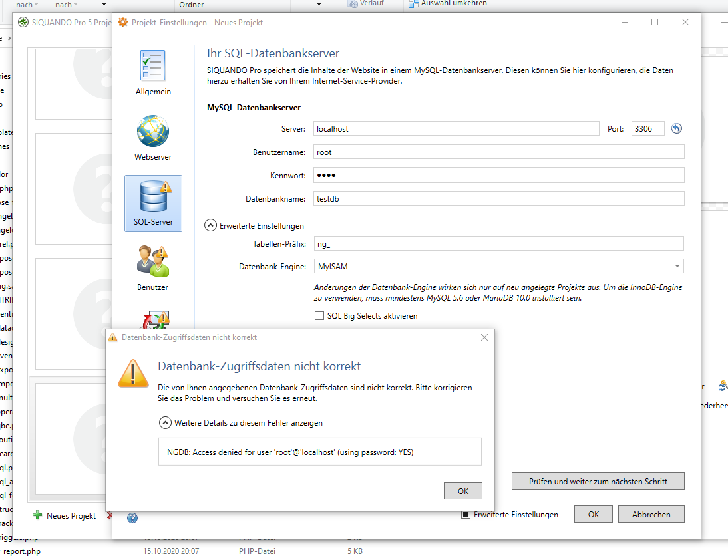The height and width of the screenshot is (560, 728).
Task: Click the Datenbankname field with testdb
Action: (498, 198)
